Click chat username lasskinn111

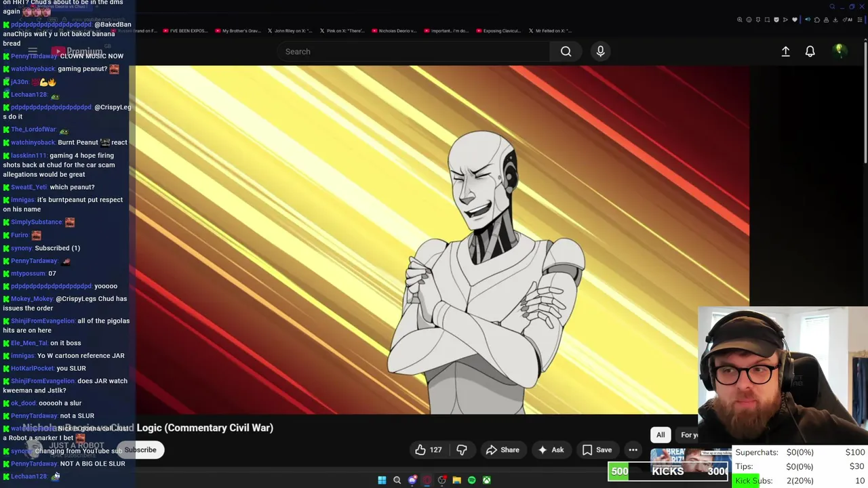(x=28, y=156)
